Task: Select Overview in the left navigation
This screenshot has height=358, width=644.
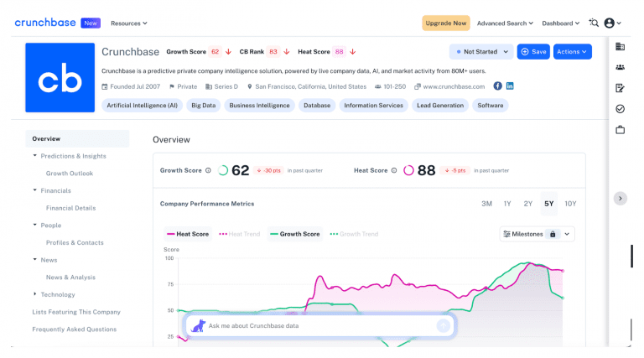Action: (x=77, y=139)
